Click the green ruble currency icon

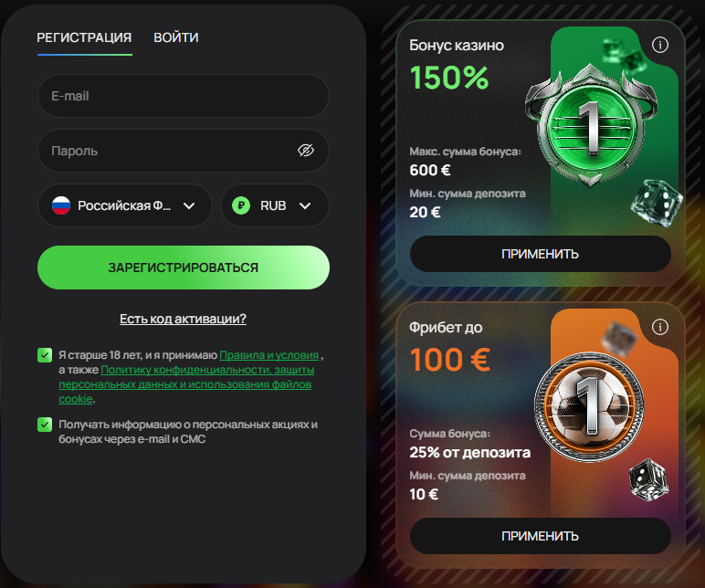tap(241, 205)
